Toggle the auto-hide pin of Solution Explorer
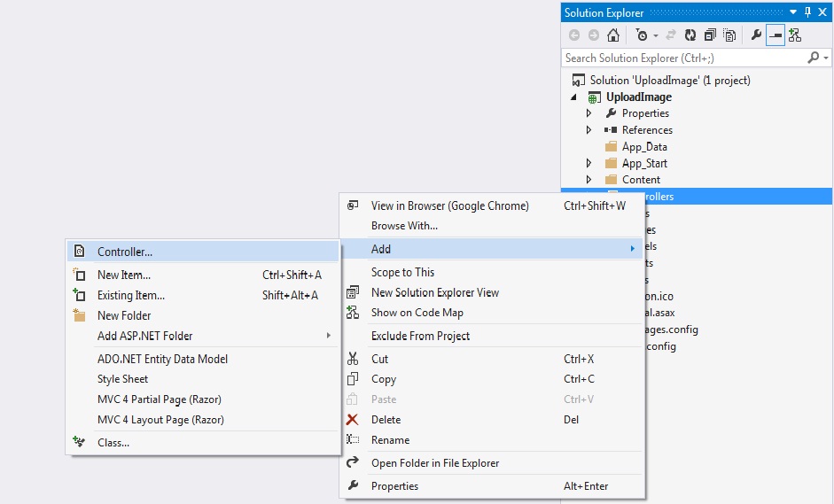The height and width of the screenshot is (504, 834). pyautogui.click(x=808, y=12)
